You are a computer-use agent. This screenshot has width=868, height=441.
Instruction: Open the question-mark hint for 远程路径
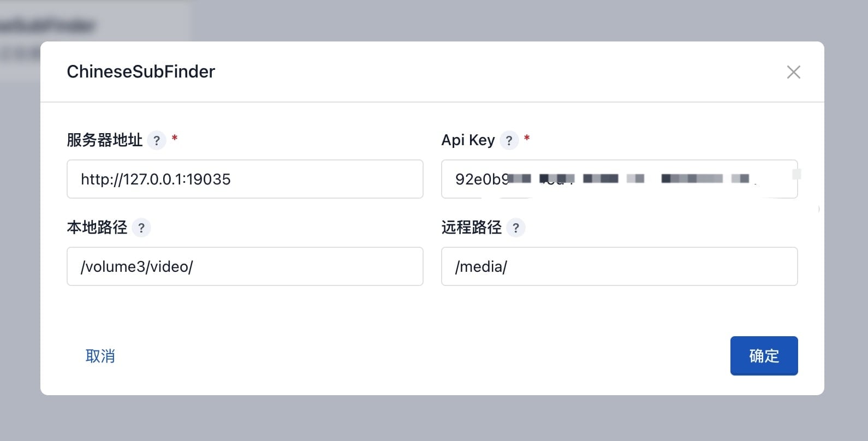(516, 228)
